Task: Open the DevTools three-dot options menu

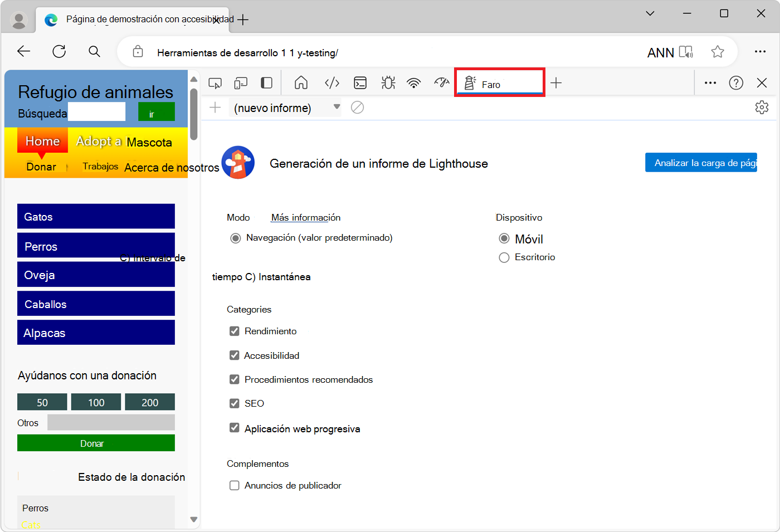Action: [710, 82]
